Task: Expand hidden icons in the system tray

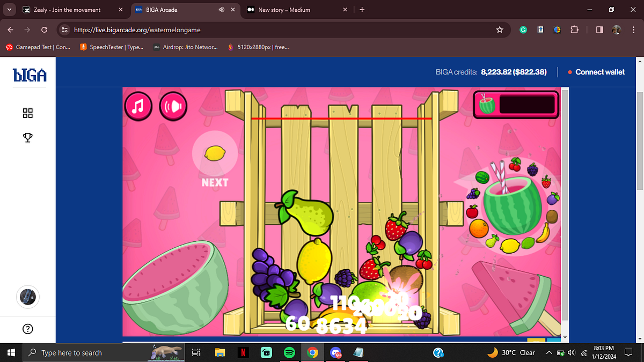Action: (x=548, y=352)
